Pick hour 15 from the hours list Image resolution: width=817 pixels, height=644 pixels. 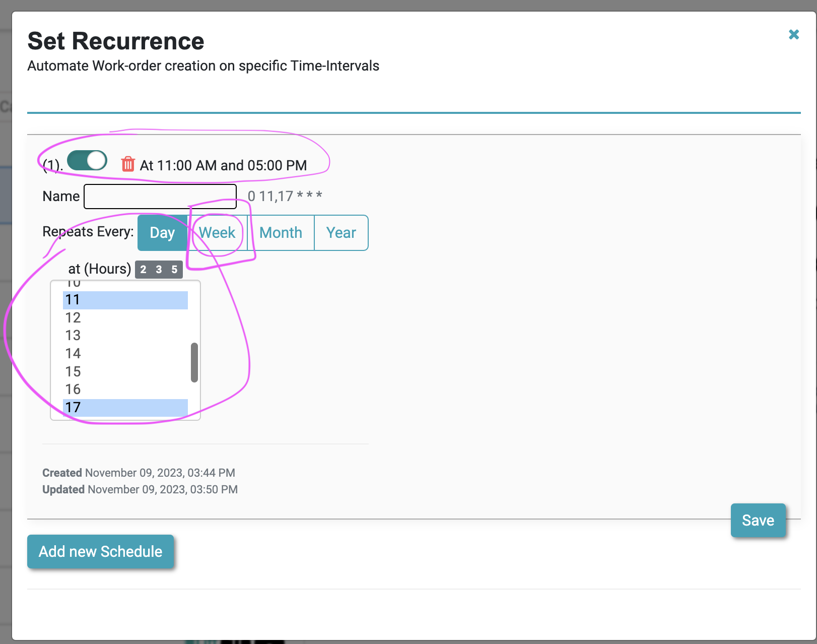tap(125, 372)
